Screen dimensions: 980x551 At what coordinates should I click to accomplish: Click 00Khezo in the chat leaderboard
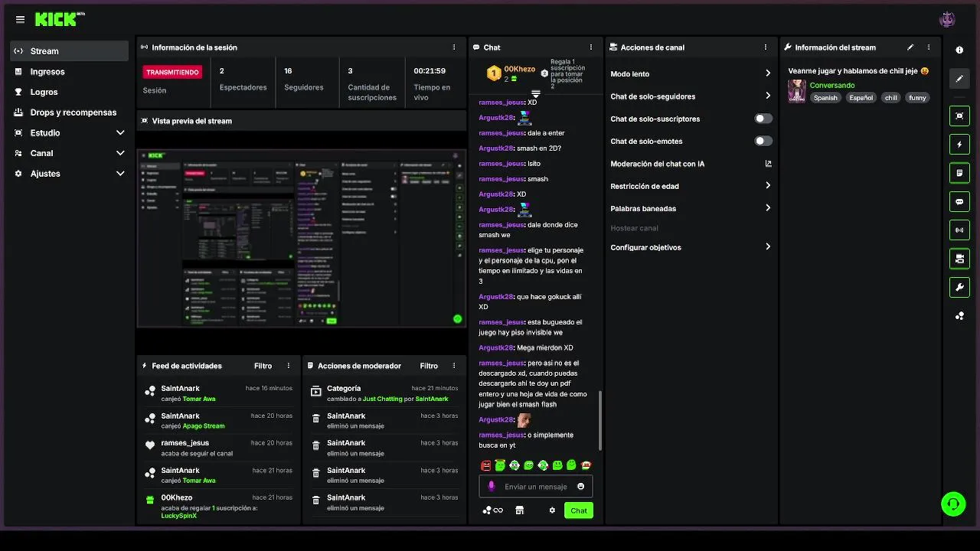520,69
